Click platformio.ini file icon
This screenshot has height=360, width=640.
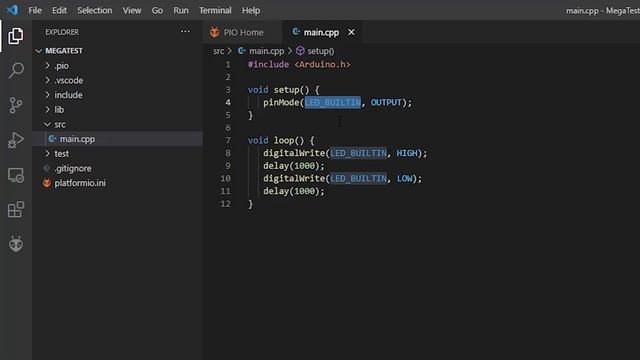click(x=47, y=183)
